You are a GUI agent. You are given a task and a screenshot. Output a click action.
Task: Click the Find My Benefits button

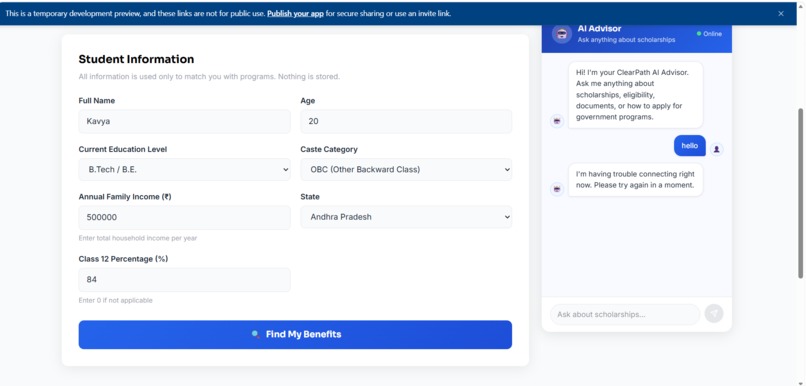295,335
